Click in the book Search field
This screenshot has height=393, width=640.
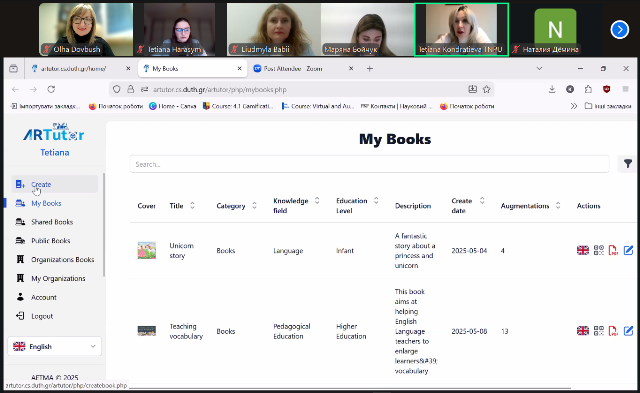click(x=369, y=164)
